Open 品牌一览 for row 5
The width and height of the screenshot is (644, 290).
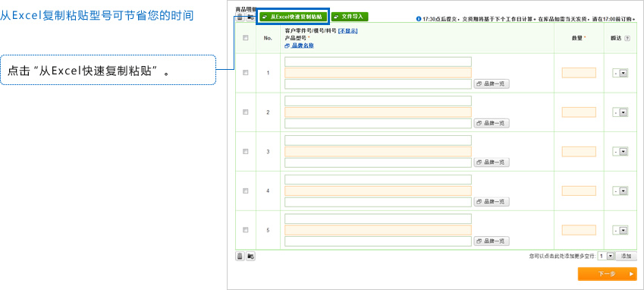click(x=492, y=241)
